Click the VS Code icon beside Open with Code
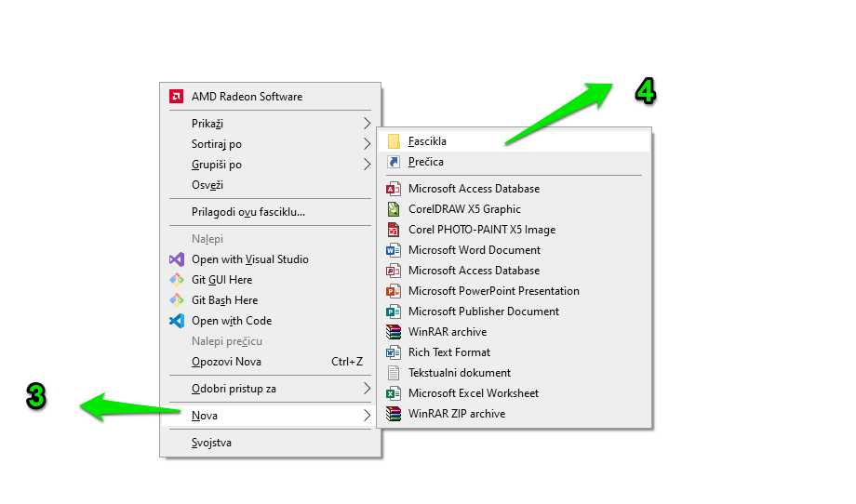The height and width of the screenshot is (504, 856). click(x=177, y=321)
